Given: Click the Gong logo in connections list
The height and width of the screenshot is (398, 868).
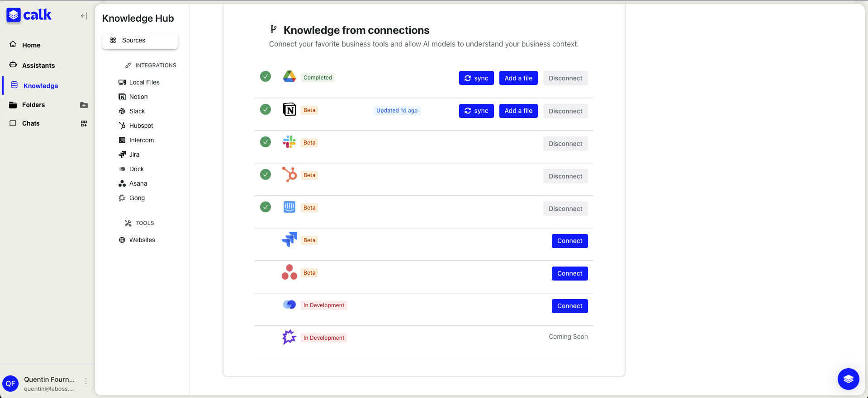Looking at the screenshot, I should coord(289,337).
